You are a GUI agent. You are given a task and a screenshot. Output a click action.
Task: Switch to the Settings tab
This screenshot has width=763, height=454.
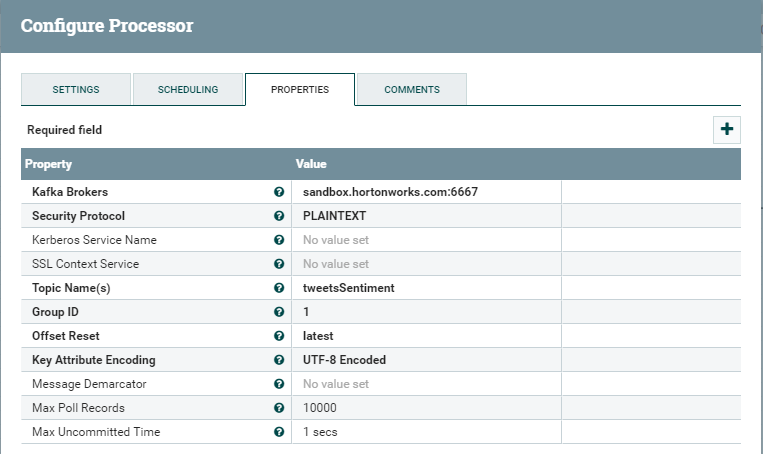[x=76, y=89]
